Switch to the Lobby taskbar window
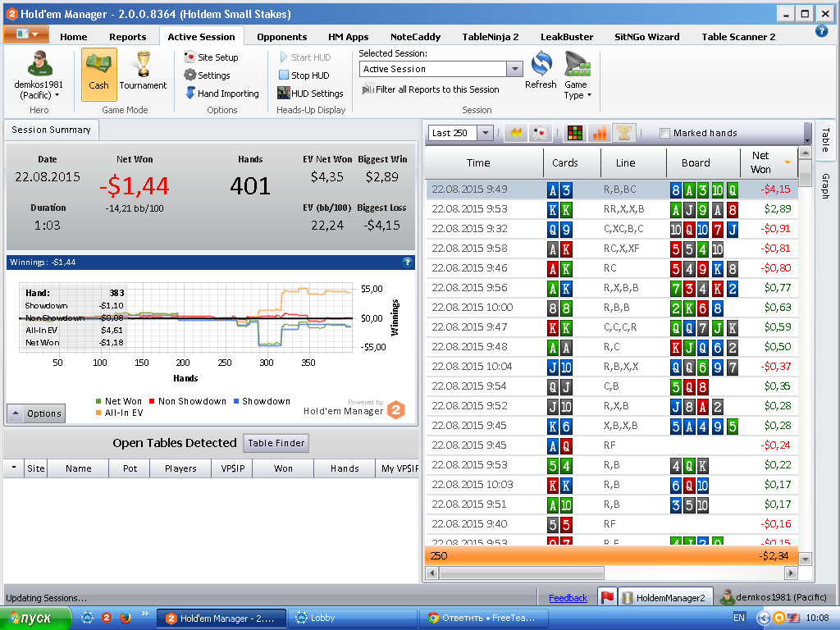The width and height of the screenshot is (840, 630). [353, 619]
